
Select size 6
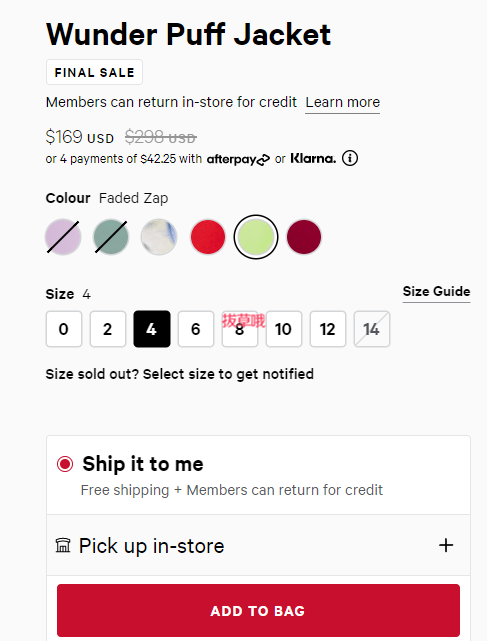pos(196,329)
